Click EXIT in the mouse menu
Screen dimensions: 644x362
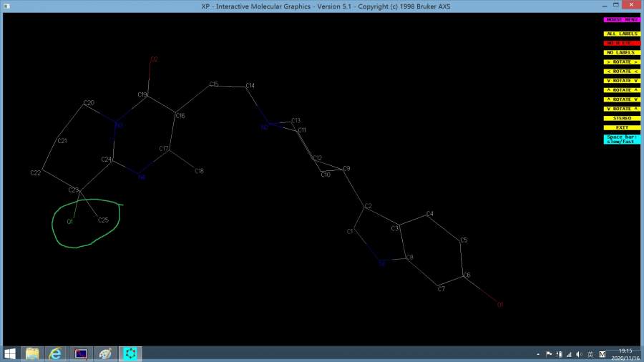tap(621, 127)
